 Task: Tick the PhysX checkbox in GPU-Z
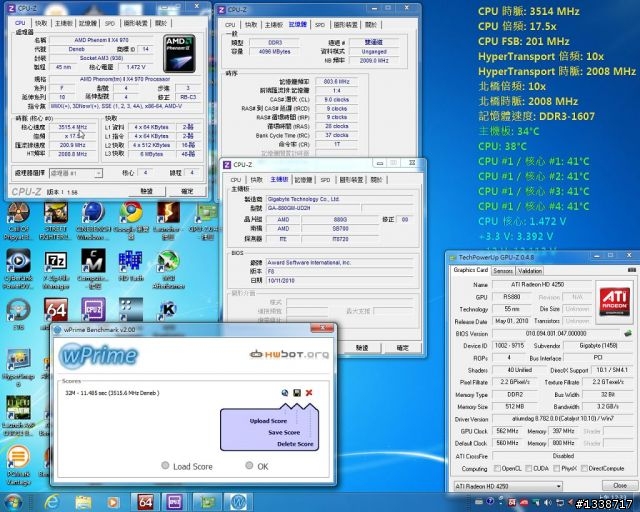pyautogui.click(x=556, y=468)
